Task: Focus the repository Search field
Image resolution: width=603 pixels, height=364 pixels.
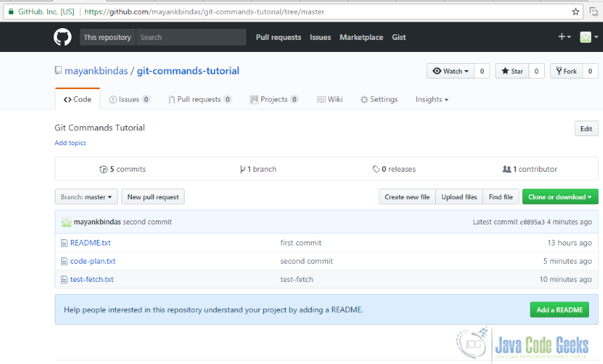Action: tap(191, 37)
